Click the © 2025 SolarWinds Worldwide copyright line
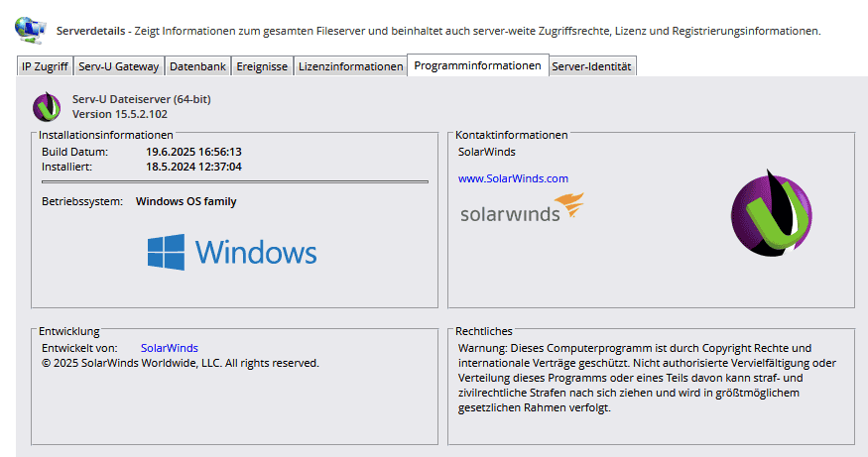The image size is (868, 457). [x=181, y=363]
